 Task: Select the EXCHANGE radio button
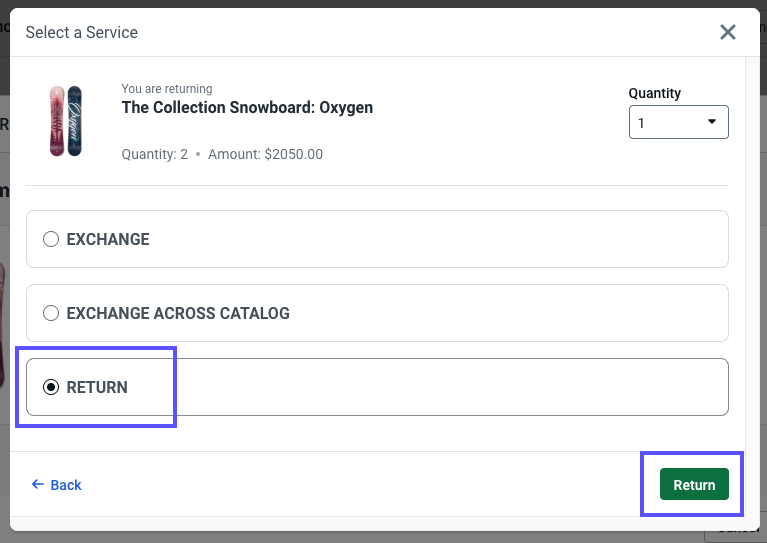(x=51, y=240)
